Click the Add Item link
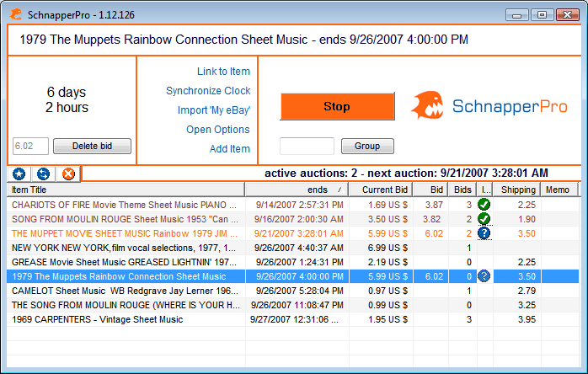 (230, 149)
